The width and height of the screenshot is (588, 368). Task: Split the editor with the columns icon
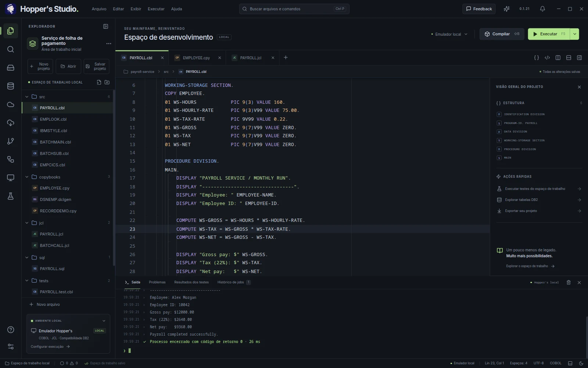(558, 58)
